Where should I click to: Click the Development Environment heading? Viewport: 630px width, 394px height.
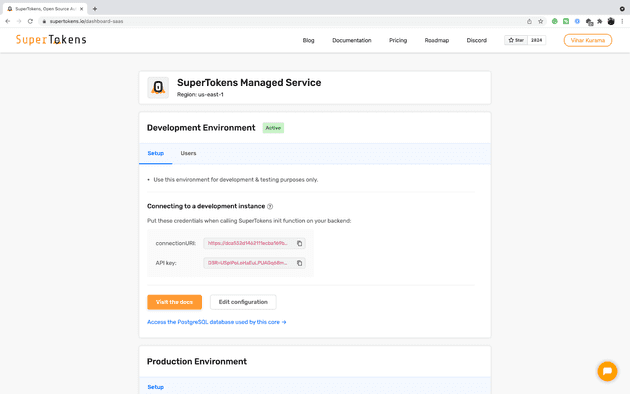(x=201, y=128)
